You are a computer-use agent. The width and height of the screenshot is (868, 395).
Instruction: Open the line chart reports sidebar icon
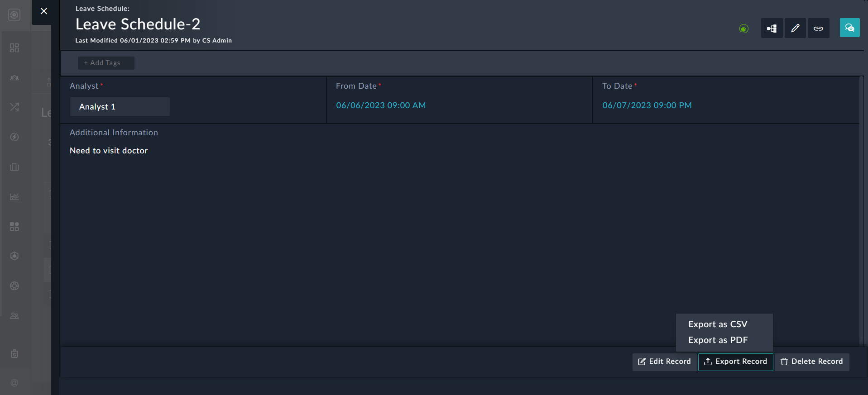click(x=14, y=196)
